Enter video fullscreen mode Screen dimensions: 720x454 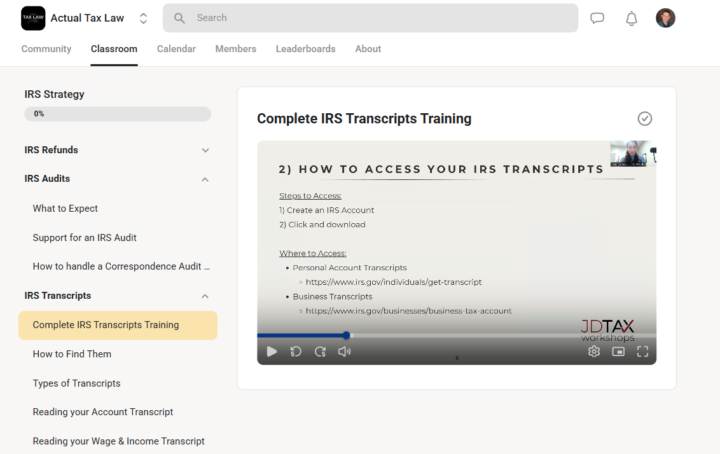click(642, 352)
